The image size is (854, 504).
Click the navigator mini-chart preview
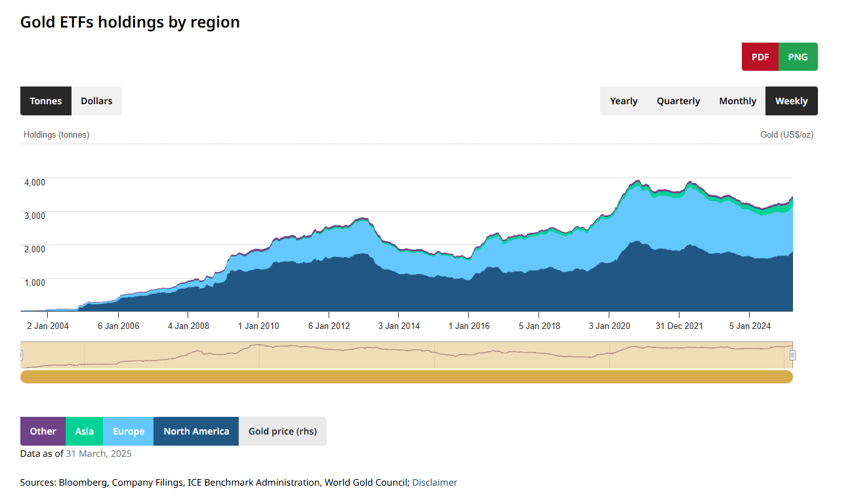(407, 355)
